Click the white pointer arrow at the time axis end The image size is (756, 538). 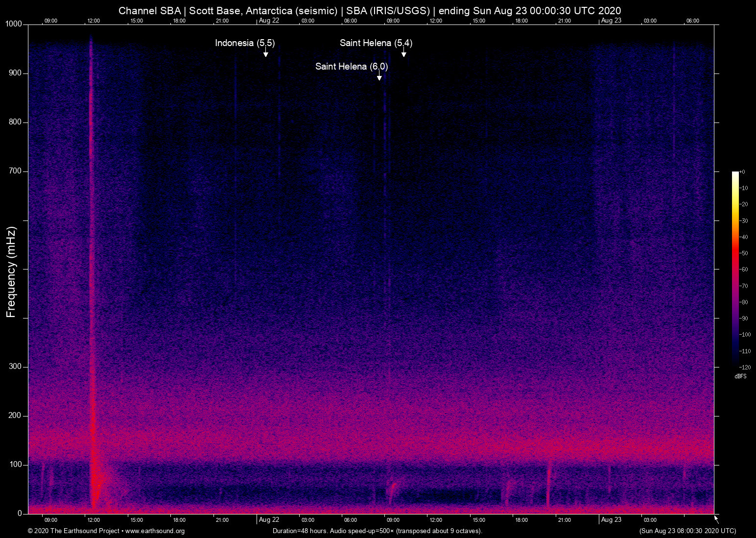tap(716, 518)
